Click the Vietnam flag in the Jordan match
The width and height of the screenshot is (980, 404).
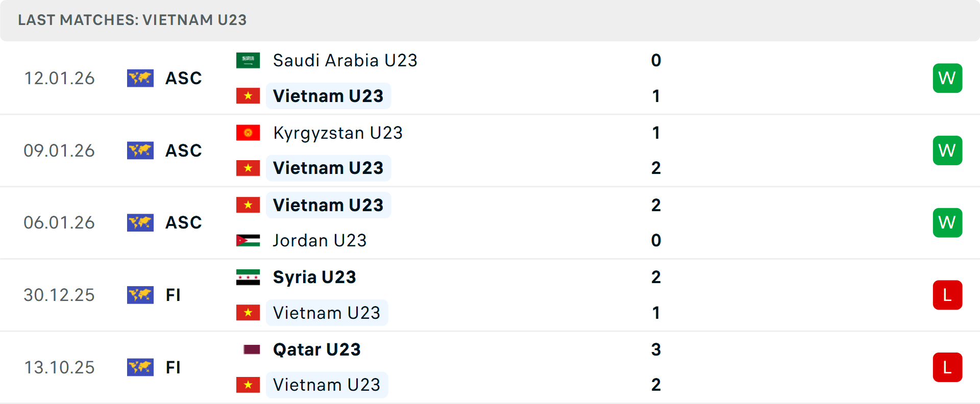(248, 205)
